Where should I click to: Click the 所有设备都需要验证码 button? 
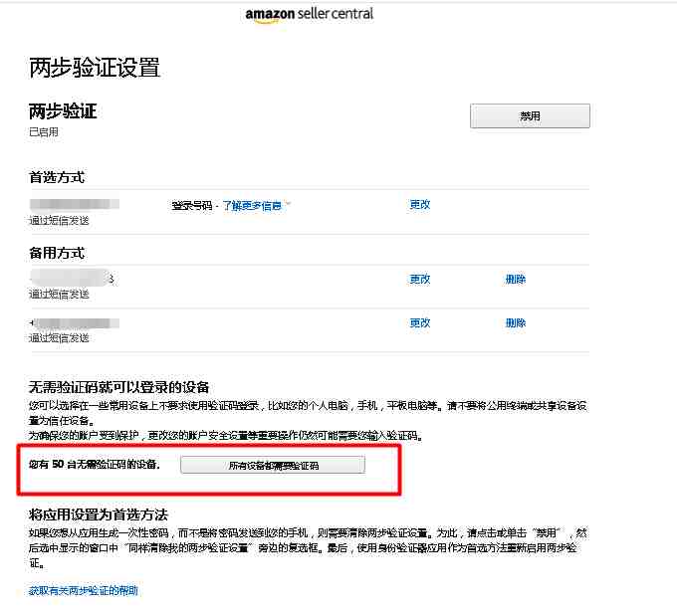[x=273, y=465]
